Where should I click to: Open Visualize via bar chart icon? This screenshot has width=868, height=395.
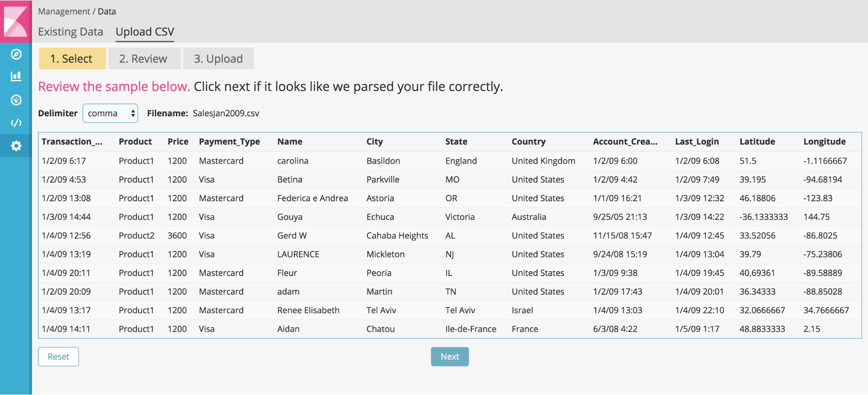tap(16, 76)
